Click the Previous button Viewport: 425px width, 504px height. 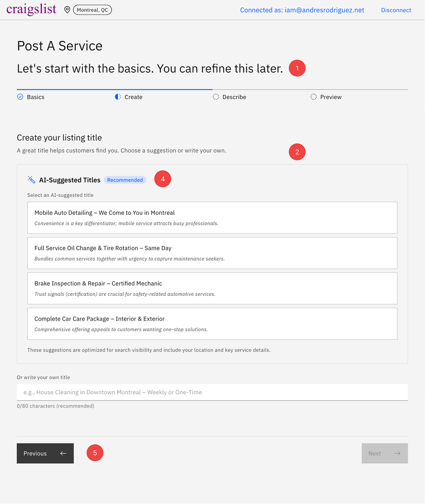[x=45, y=453]
